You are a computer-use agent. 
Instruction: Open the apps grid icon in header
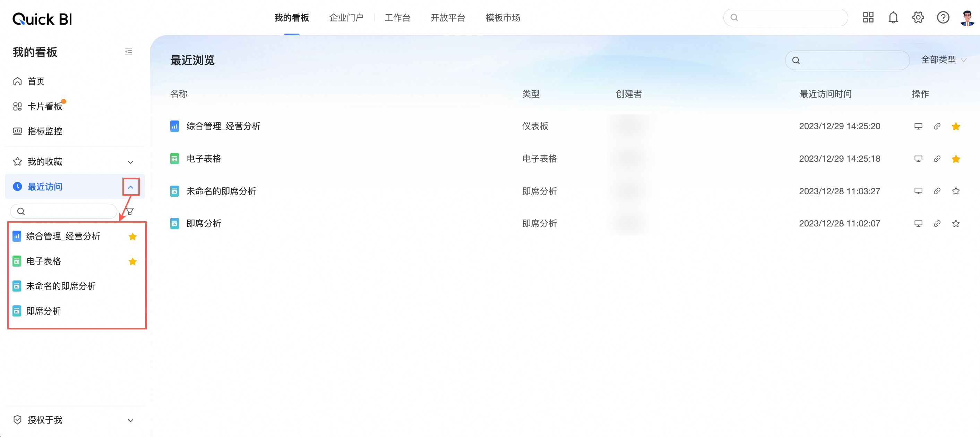coord(868,18)
